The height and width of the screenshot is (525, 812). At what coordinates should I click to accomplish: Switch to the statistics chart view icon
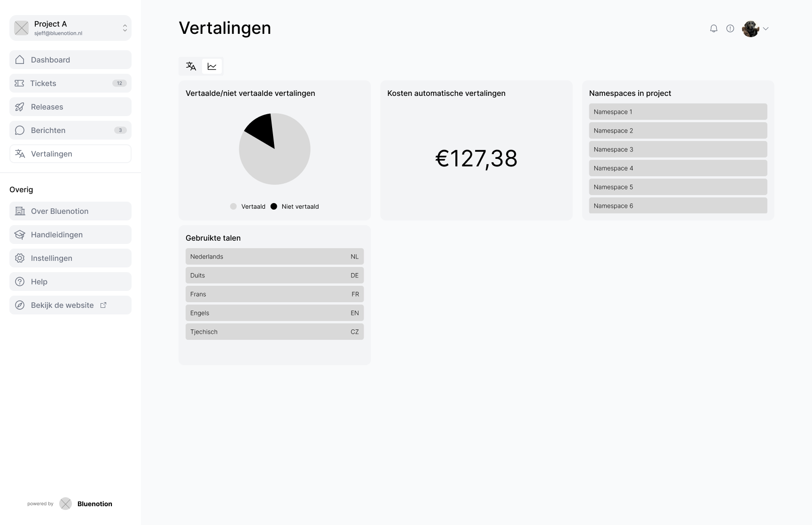[212, 66]
